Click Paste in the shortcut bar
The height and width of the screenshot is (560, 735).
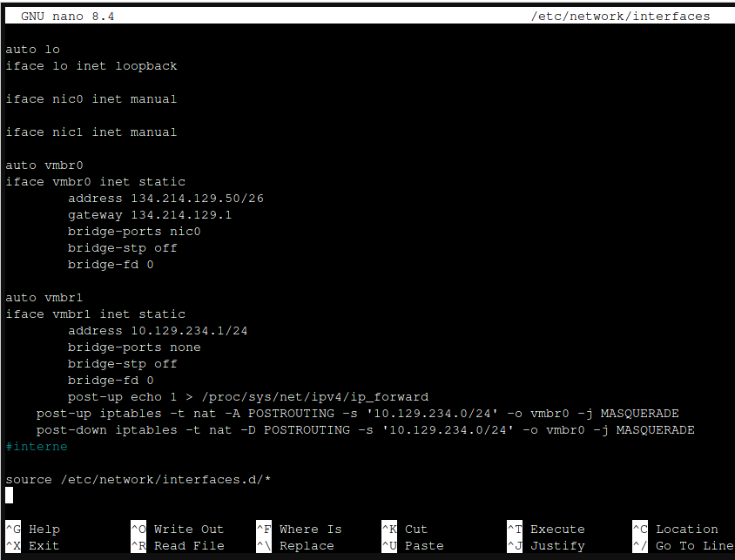[423, 545]
